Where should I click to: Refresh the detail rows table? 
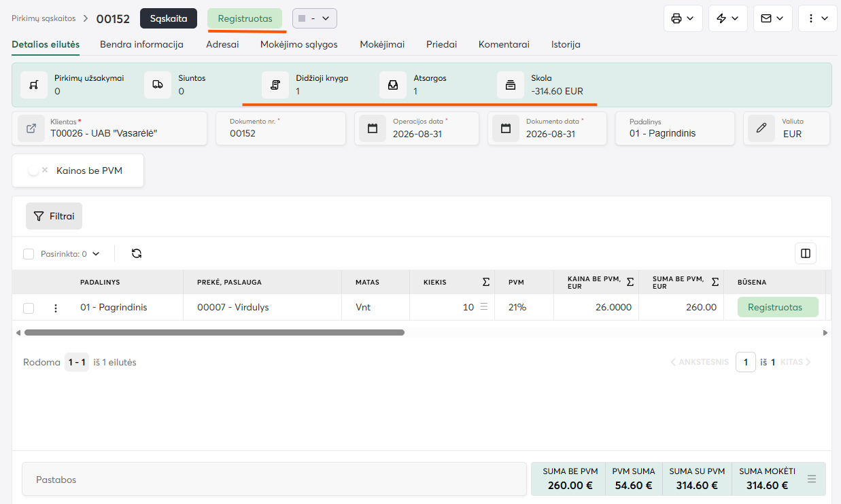(137, 253)
